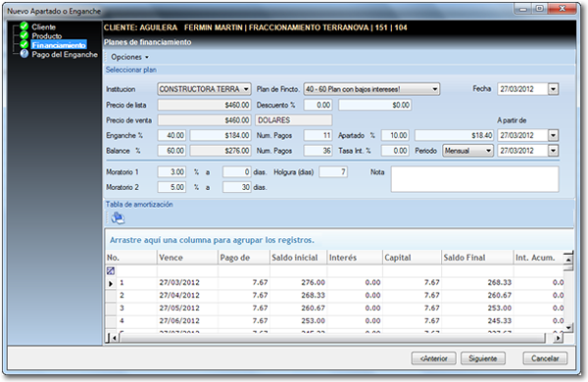This screenshot has height=382, width=588.
Task: Open the Enganche A partir de date dropdown
Action: pos(553,135)
